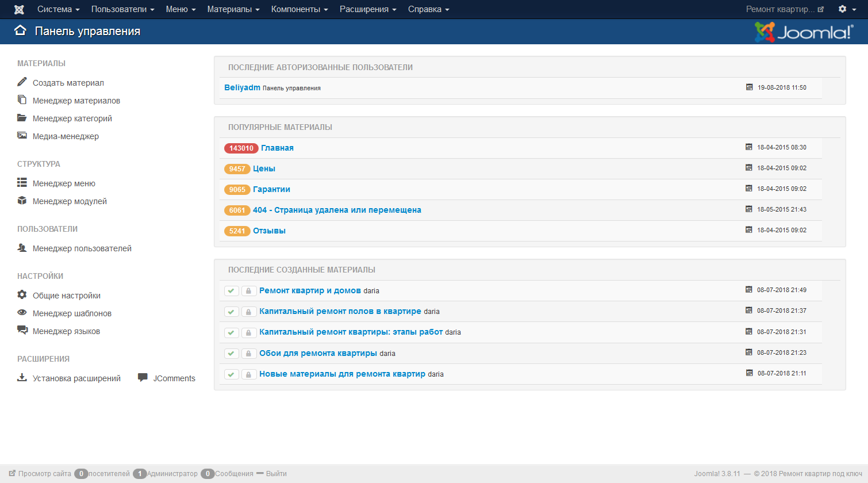This screenshot has height=483, width=868.
Task: Click the Joomla! brand logo at top right
Action: click(804, 32)
